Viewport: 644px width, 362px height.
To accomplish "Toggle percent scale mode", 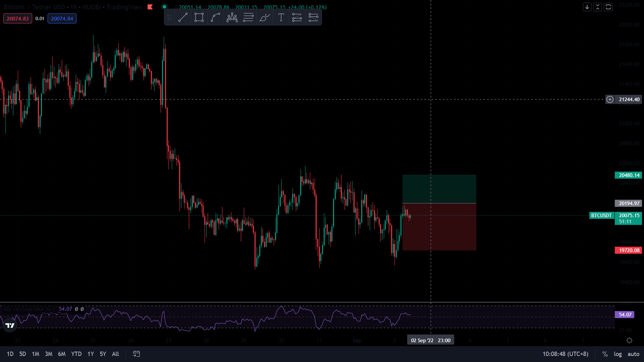I will 605,354.
